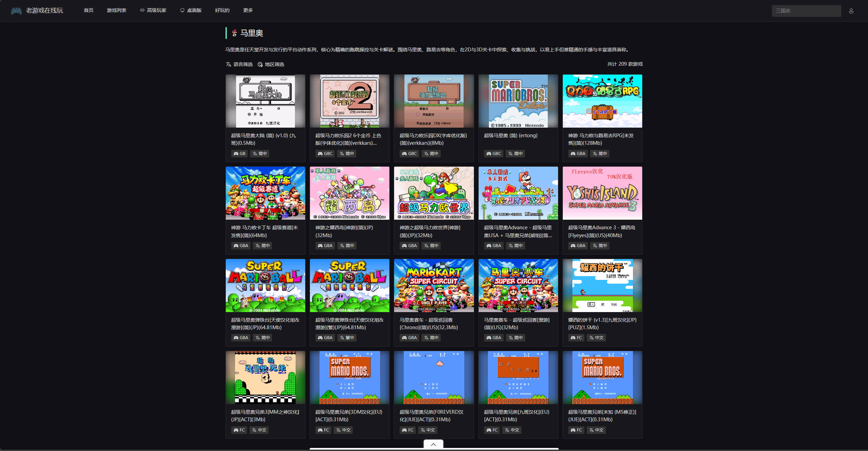Open the 语言筛选 language filter

pyautogui.click(x=243, y=64)
